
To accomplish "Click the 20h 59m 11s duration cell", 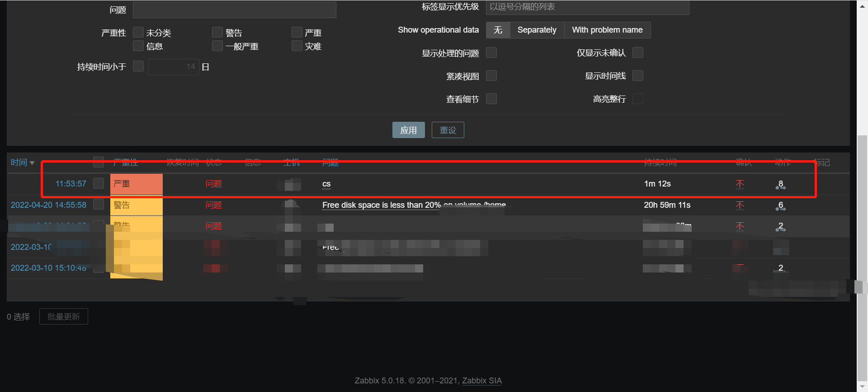I will click(x=667, y=205).
